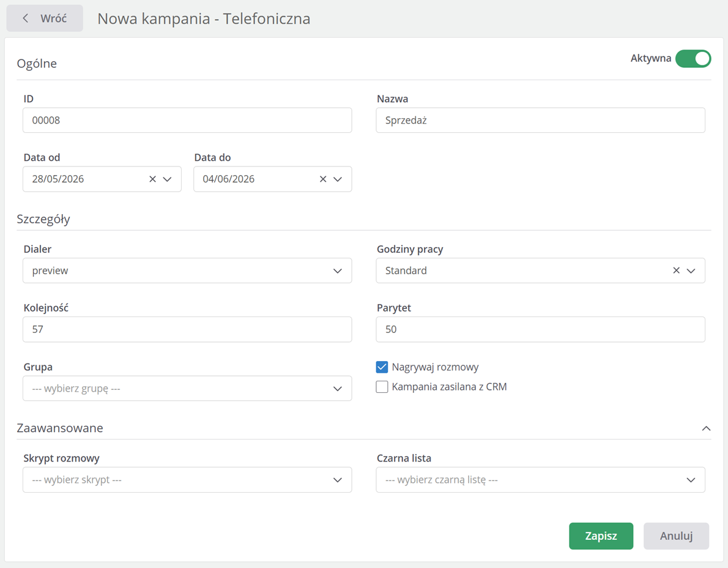Click the 04/06/2026 date value
Screen dimensions: 728x568
(228, 179)
